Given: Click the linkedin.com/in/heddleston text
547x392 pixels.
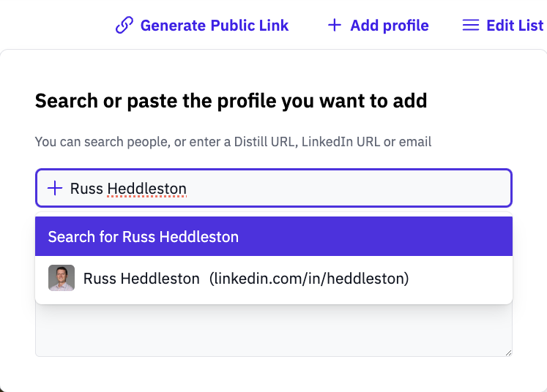Looking at the screenshot, I should click(309, 279).
